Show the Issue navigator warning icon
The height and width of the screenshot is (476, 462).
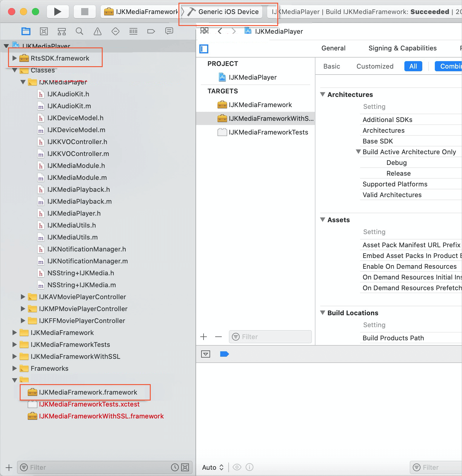pos(98,31)
